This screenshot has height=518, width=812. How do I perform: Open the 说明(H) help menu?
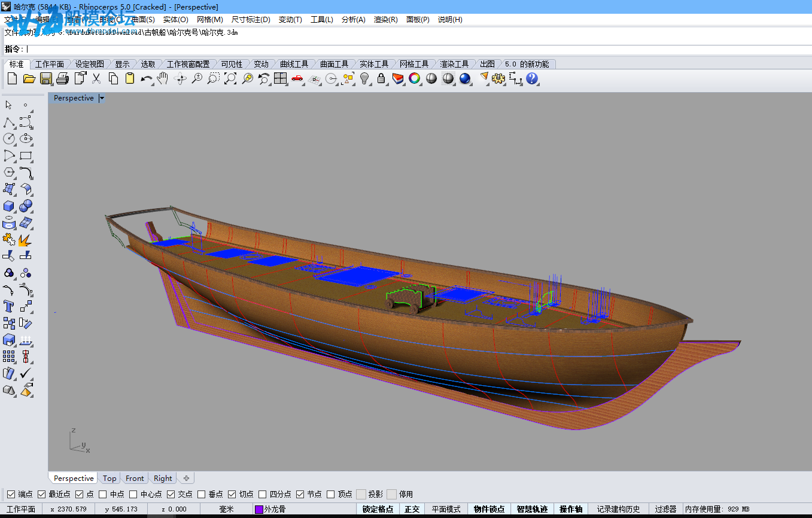(x=450, y=20)
